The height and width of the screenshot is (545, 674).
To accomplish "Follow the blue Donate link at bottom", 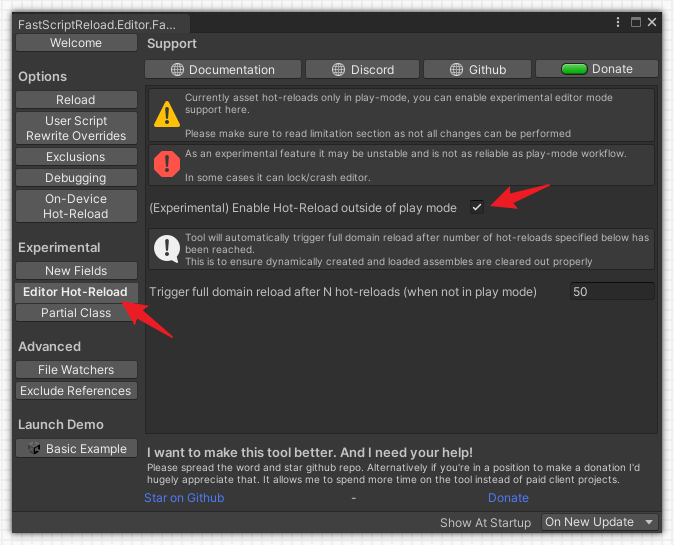I will pyautogui.click(x=508, y=498).
